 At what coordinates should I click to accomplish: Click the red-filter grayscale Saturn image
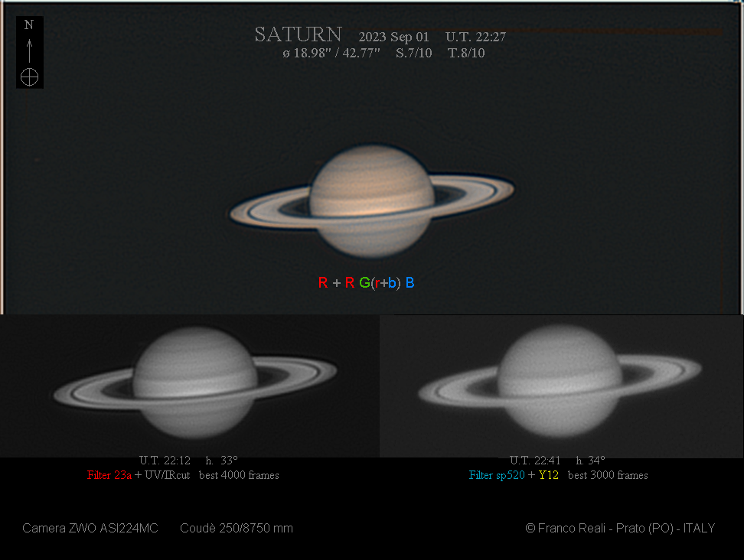coord(195,383)
